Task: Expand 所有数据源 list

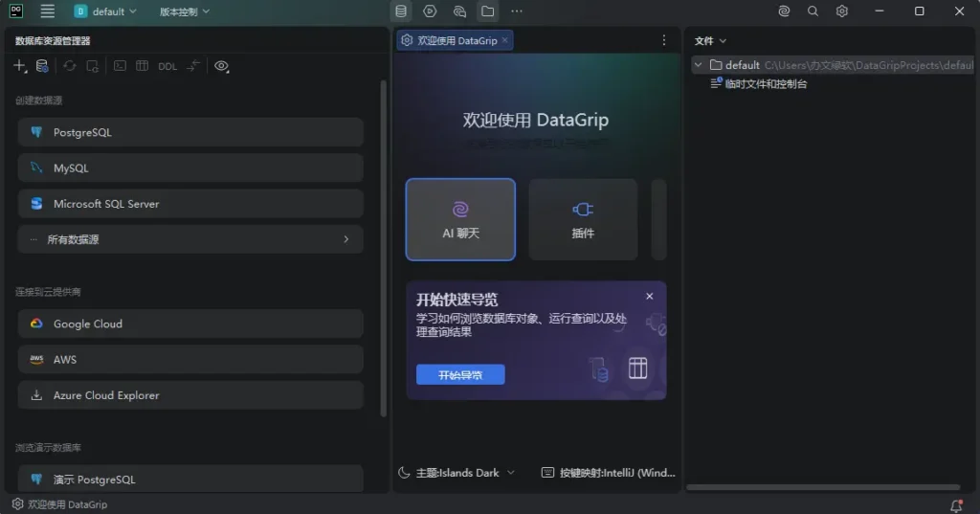Action: point(190,239)
